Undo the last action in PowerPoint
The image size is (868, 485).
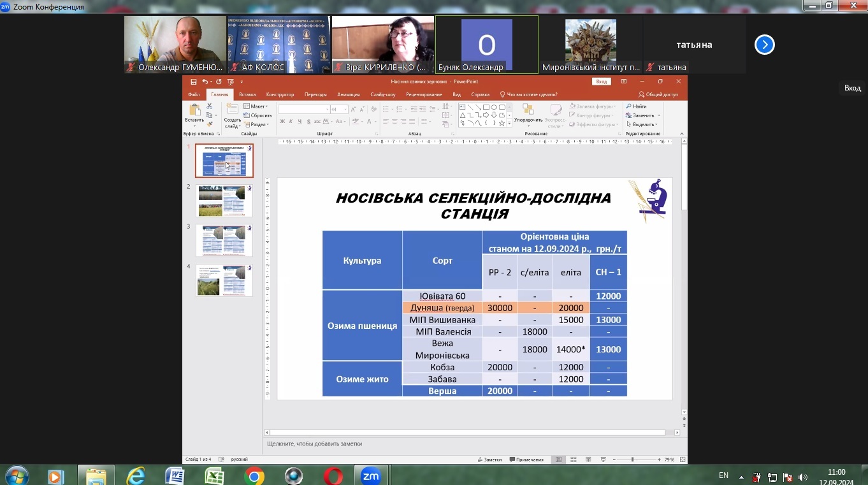[x=205, y=82]
